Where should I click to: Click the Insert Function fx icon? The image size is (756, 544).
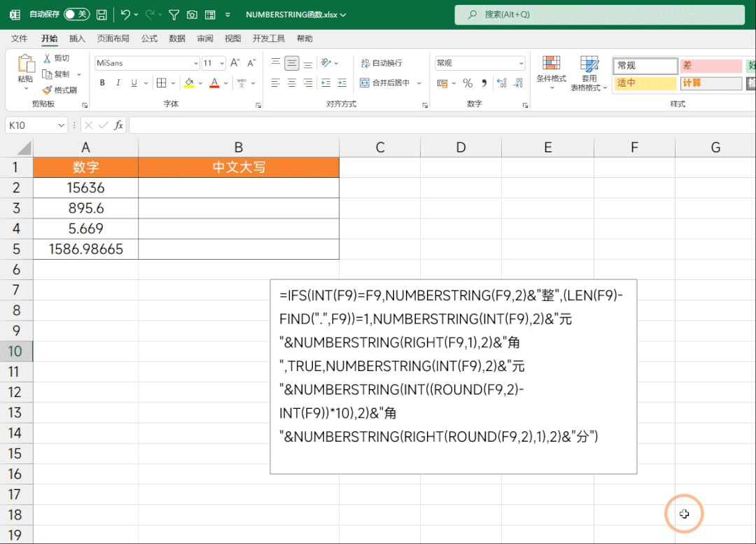[x=118, y=125]
